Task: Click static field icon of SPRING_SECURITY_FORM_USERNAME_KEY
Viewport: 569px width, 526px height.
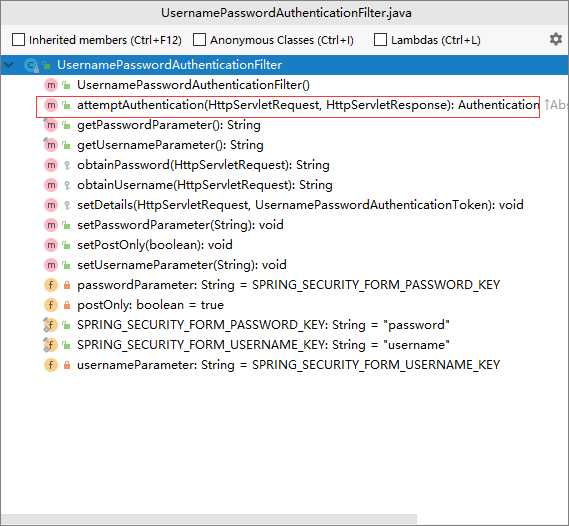Action: (x=50, y=345)
